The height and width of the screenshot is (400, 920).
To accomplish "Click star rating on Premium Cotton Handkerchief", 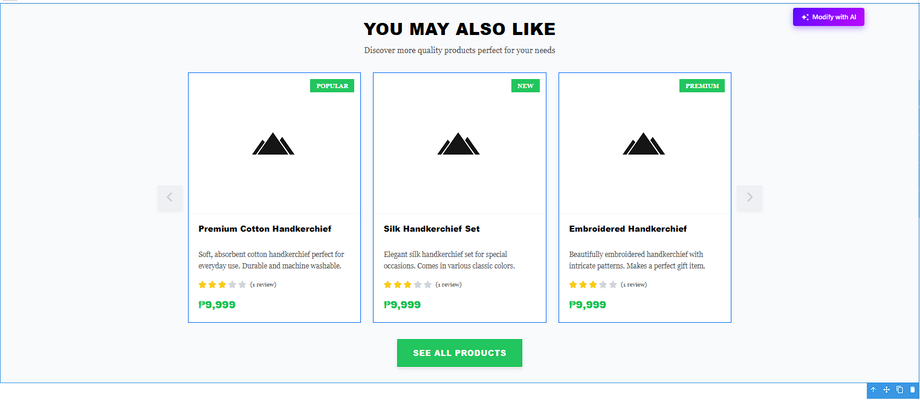I will (x=222, y=285).
